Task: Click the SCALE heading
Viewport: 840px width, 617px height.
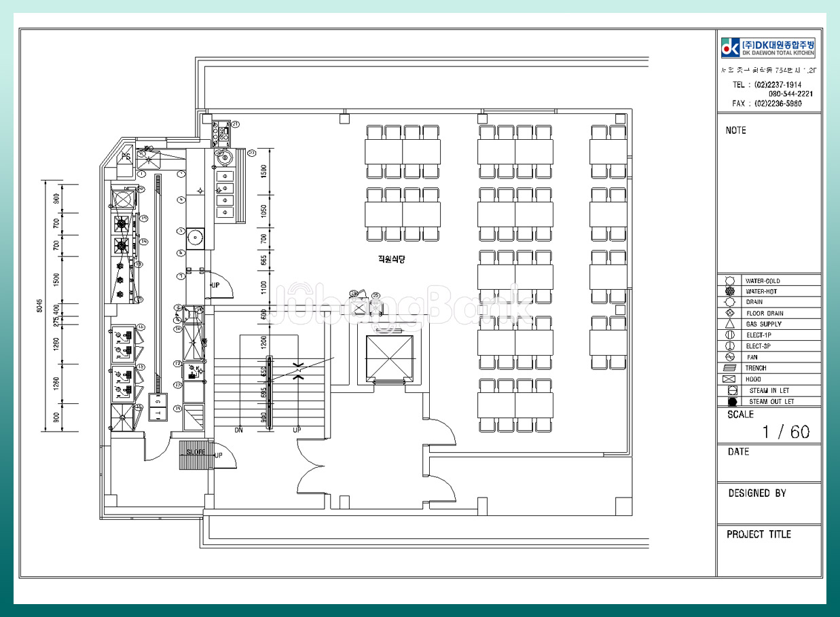Action: tap(740, 415)
